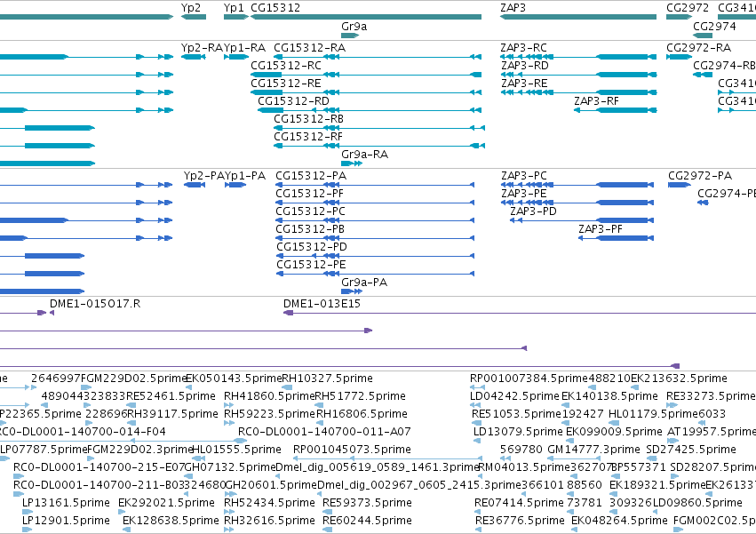Select the ZAP3 gene label
Image resolution: width=756 pixels, height=534 pixels.
click(513, 8)
